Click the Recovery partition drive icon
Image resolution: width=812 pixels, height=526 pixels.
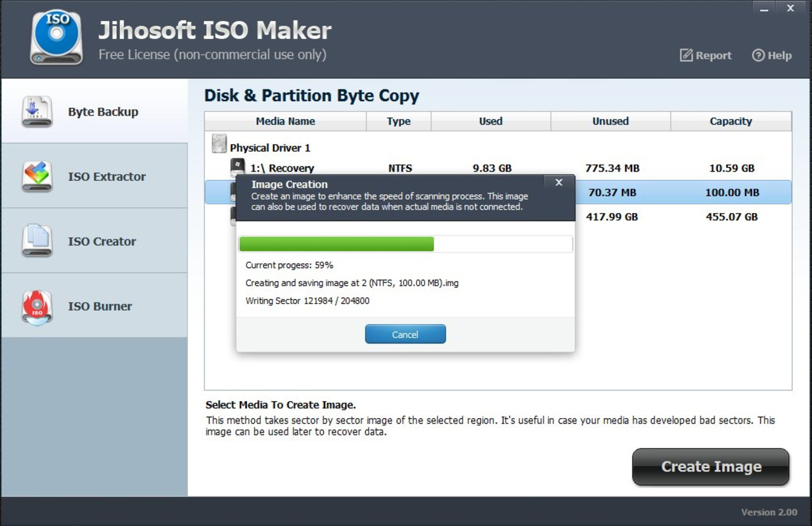(237, 167)
